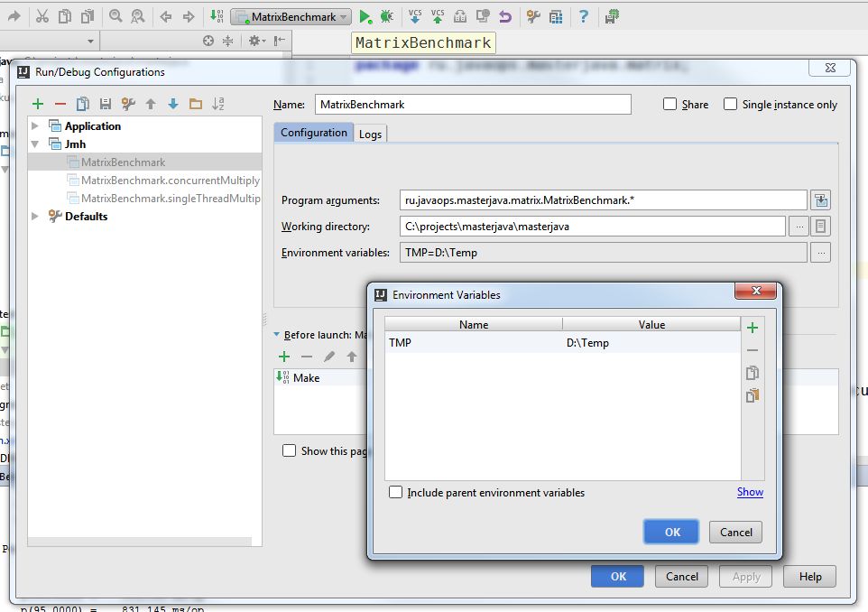Enable Single instance only checkbox
The height and width of the screenshot is (612, 868).
pyautogui.click(x=730, y=104)
